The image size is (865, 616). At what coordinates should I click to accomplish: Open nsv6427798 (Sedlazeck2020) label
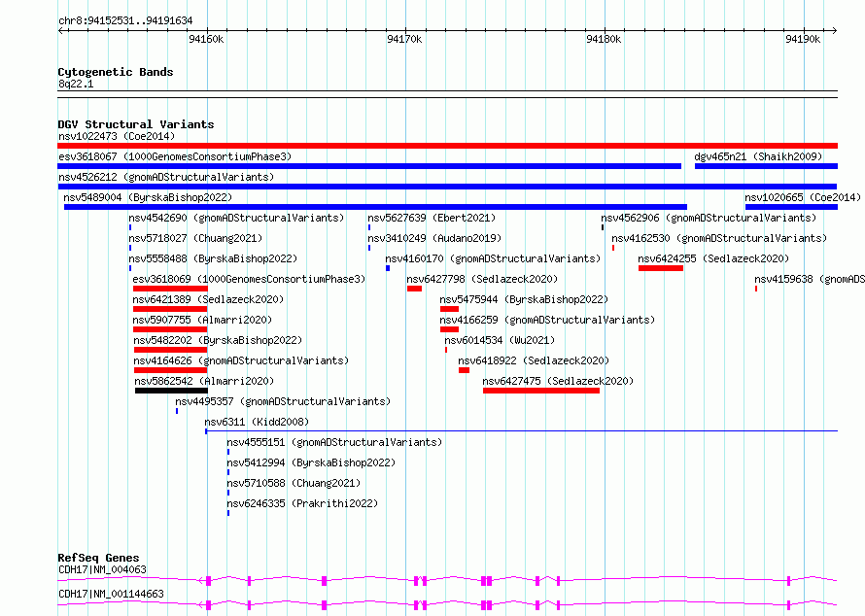(482, 279)
